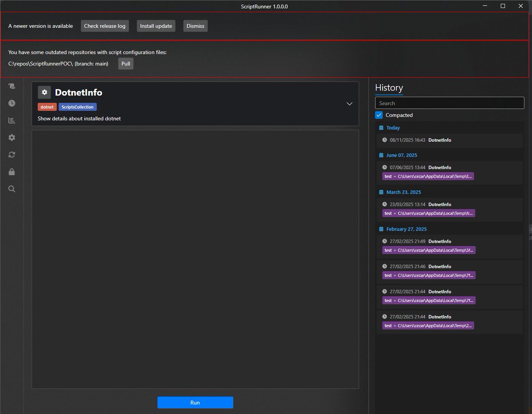Click Check release log button
This screenshot has width=532, height=414.
tap(105, 26)
